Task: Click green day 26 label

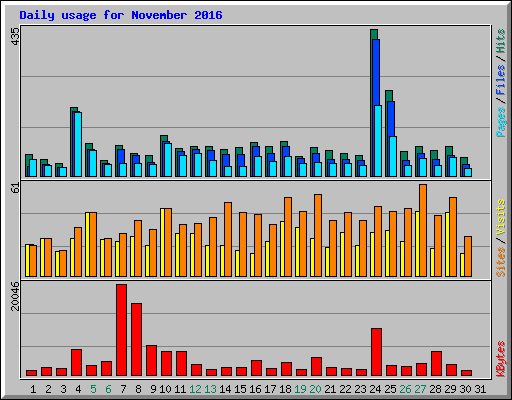Action: (x=405, y=389)
